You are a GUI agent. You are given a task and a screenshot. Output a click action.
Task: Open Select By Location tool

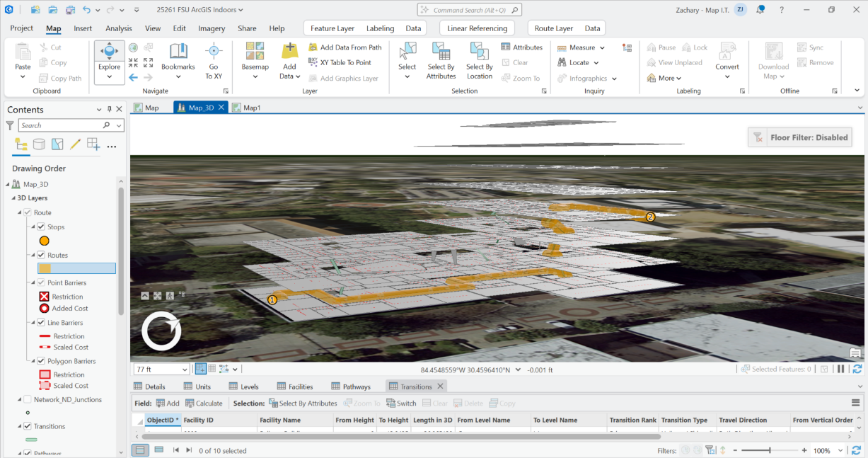480,59
